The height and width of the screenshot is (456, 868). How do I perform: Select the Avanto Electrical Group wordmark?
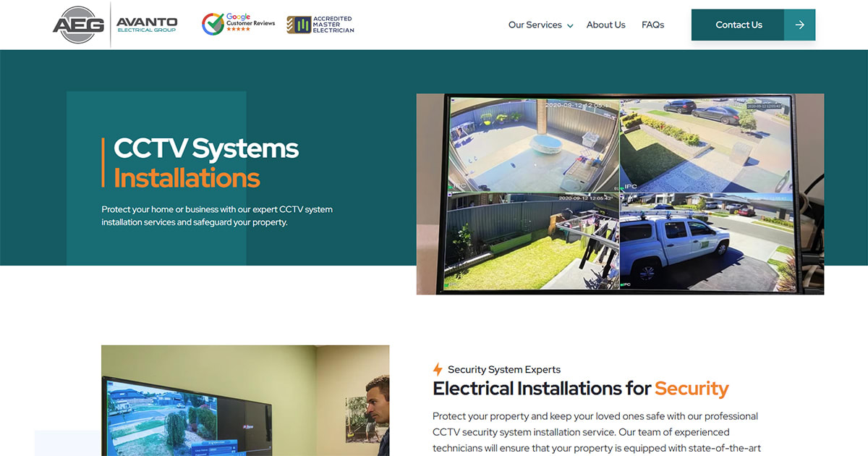coord(147,24)
